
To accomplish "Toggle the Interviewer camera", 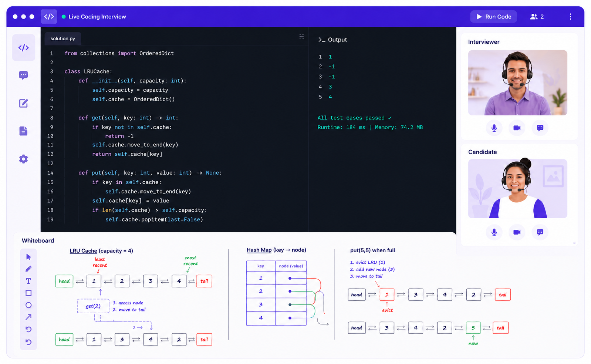I will click(x=517, y=128).
